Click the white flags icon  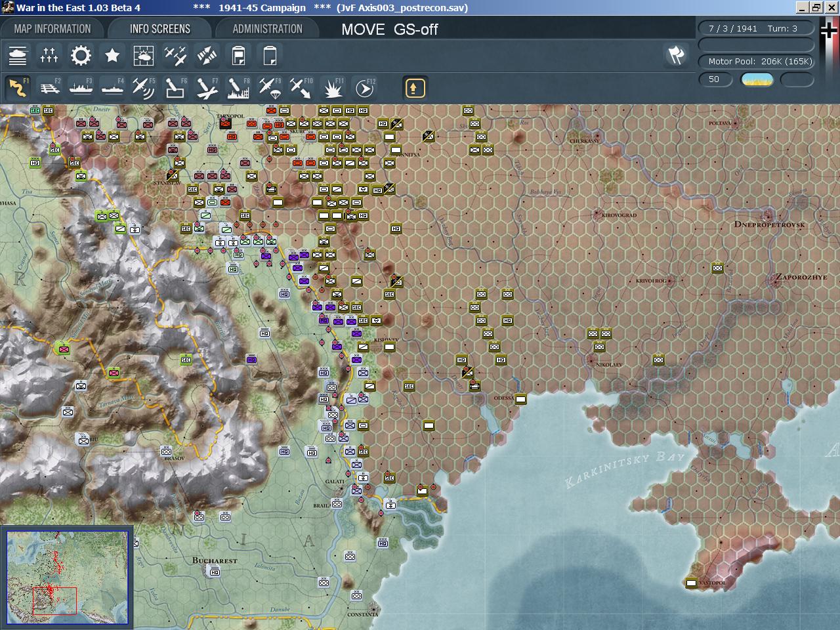click(676, 56)
